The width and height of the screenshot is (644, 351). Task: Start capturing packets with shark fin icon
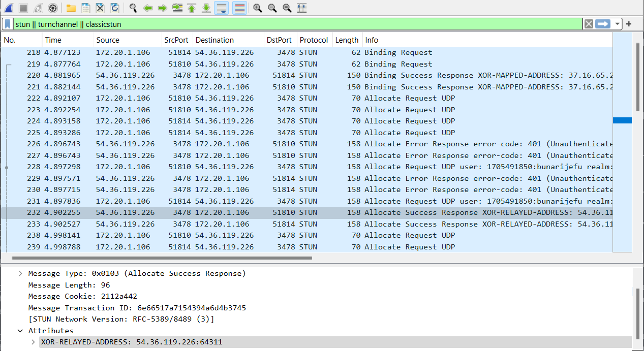point(9,8)
